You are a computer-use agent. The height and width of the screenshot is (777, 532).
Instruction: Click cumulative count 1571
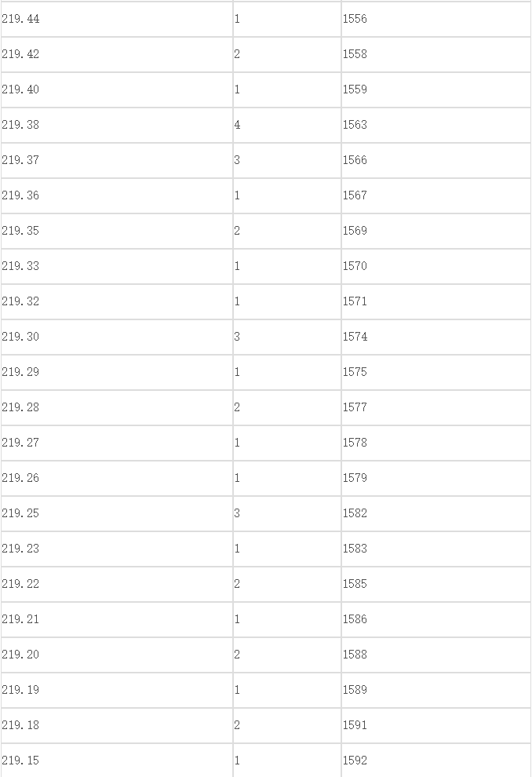click(436, 301)
